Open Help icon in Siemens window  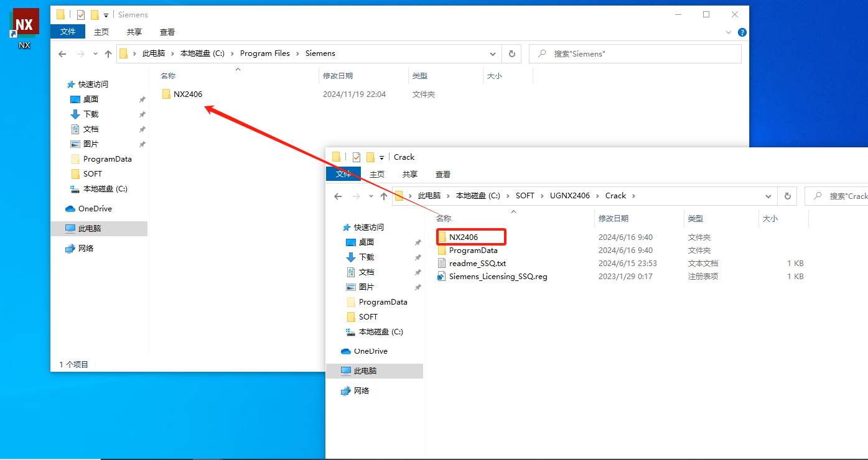[x=742, y=32]
